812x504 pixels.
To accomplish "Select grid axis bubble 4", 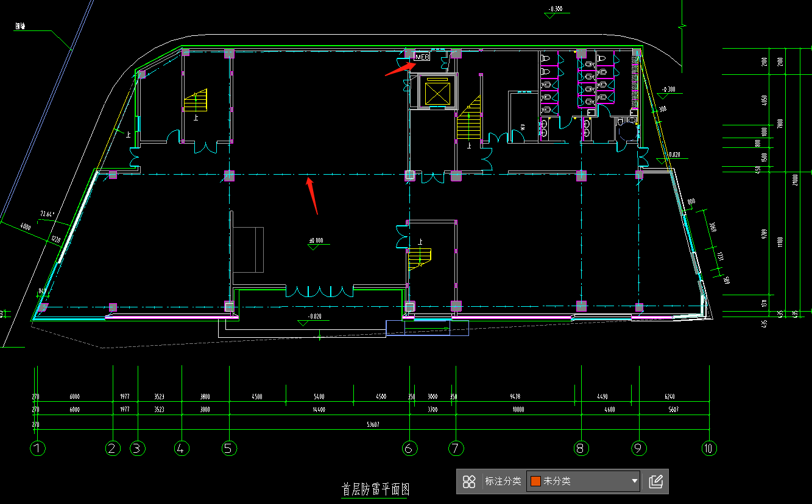I will 182,449.
